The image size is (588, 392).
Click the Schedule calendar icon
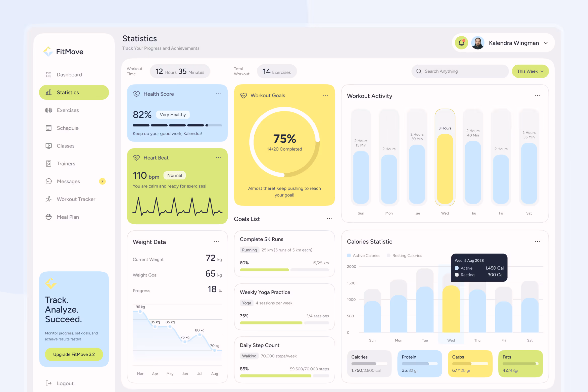click(48, 128)
